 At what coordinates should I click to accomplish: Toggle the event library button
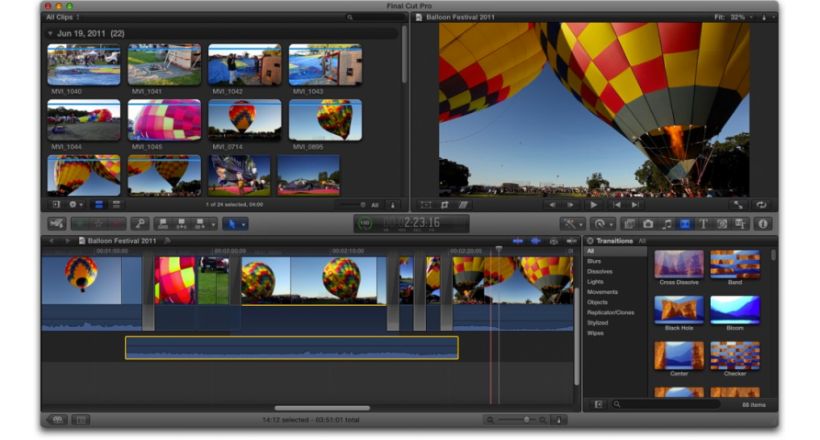(x=56, y=205)
